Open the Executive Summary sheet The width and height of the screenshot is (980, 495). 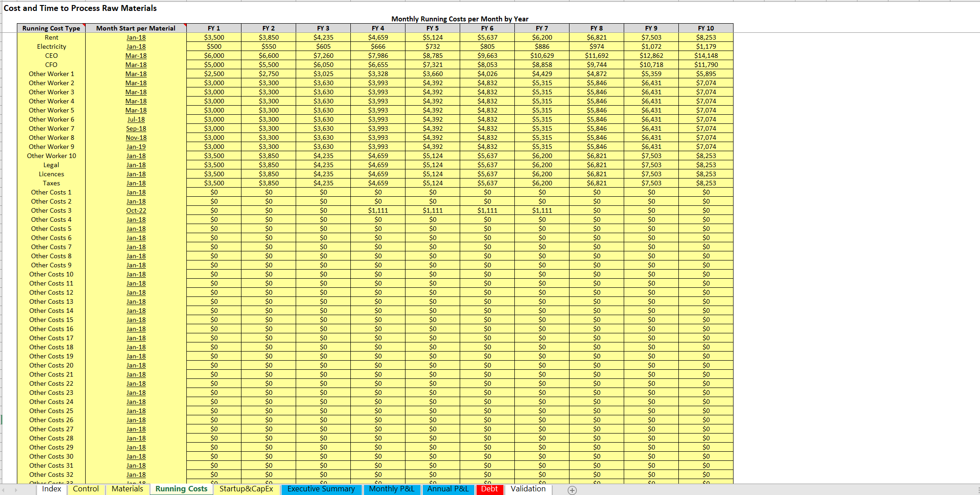click(321, 489)
